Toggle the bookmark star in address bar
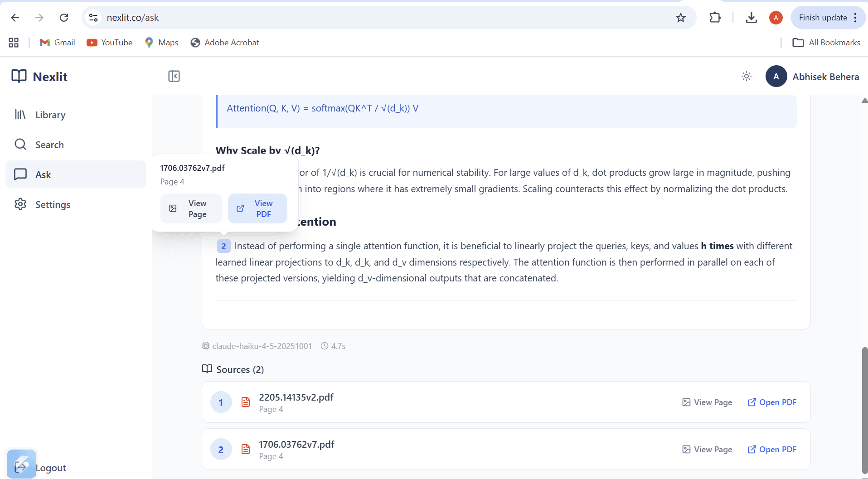The height and width of the screenshot is (479, 868). coord(680,18)
